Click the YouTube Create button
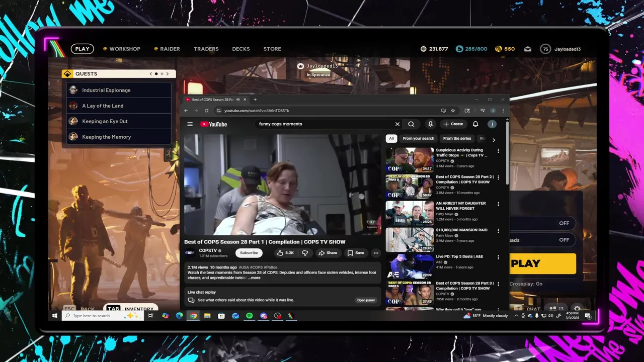Viewport: 644px width, 362px height. click(453, 124)
